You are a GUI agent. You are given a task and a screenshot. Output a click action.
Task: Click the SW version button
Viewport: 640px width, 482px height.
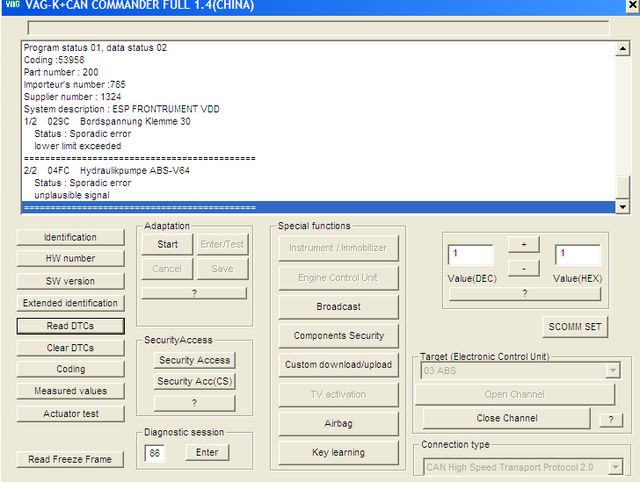(70, 281)
